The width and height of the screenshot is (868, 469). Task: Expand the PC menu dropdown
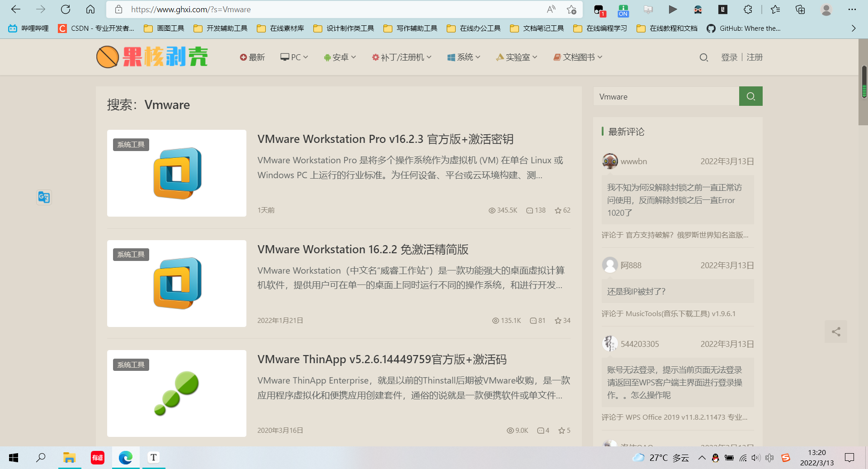click(294, 57)
